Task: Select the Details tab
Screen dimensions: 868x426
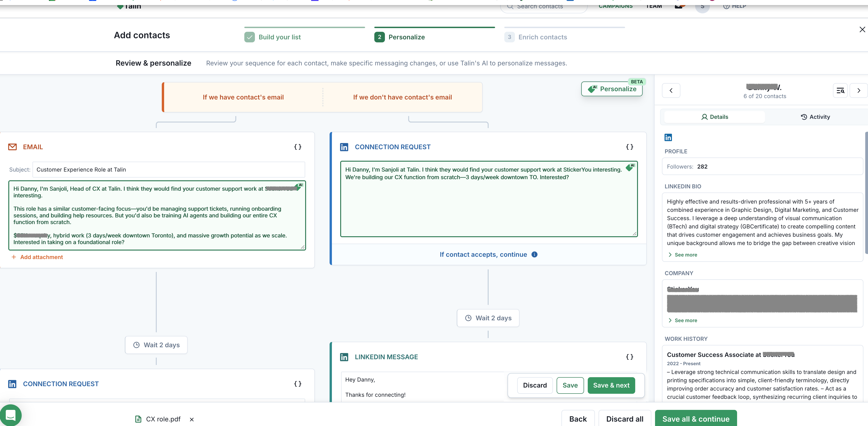Action: click(x=714, y=117)
